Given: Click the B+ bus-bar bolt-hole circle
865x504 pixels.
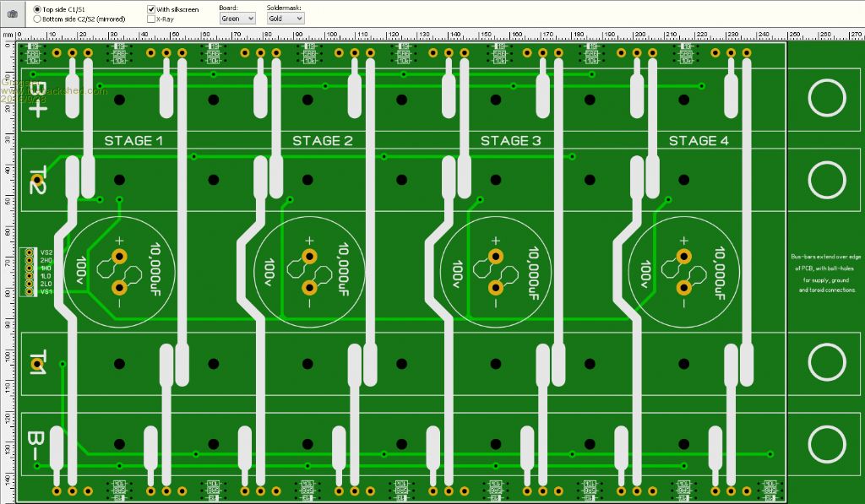Looking at the screenshot, I should coord(826,99).
